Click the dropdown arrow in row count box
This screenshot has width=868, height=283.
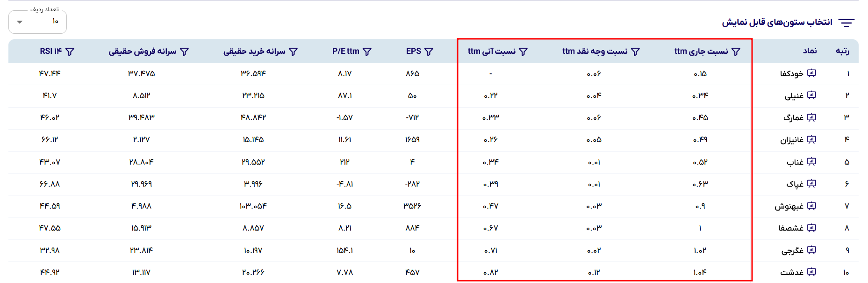20,22
